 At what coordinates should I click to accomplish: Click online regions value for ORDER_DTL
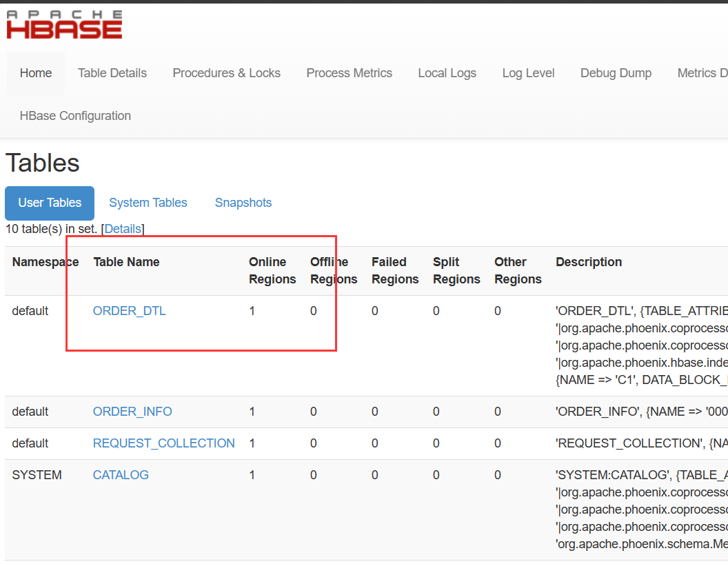point(252,310)
